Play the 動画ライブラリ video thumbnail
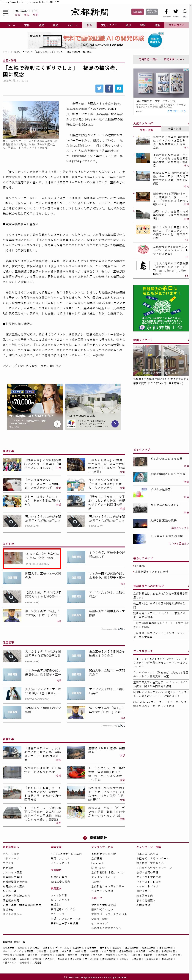This screenshot has width=192, height=980. (x=160, y=360)
